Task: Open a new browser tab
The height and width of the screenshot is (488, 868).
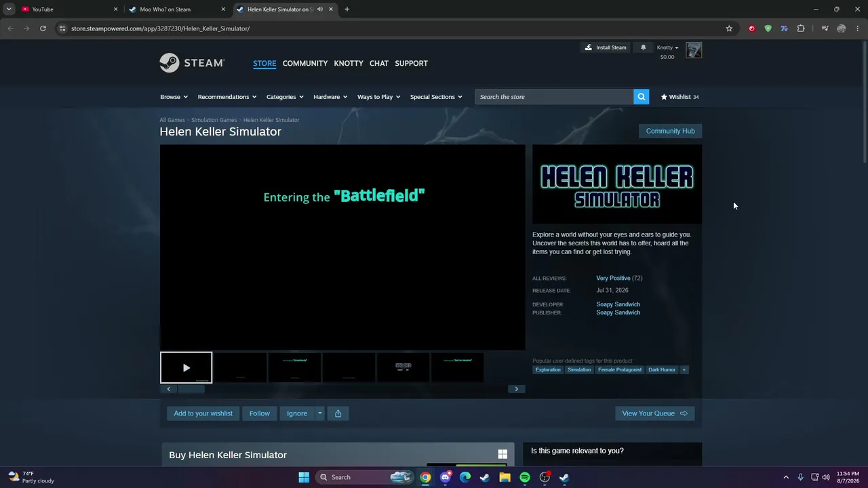Action: (347, 9)
